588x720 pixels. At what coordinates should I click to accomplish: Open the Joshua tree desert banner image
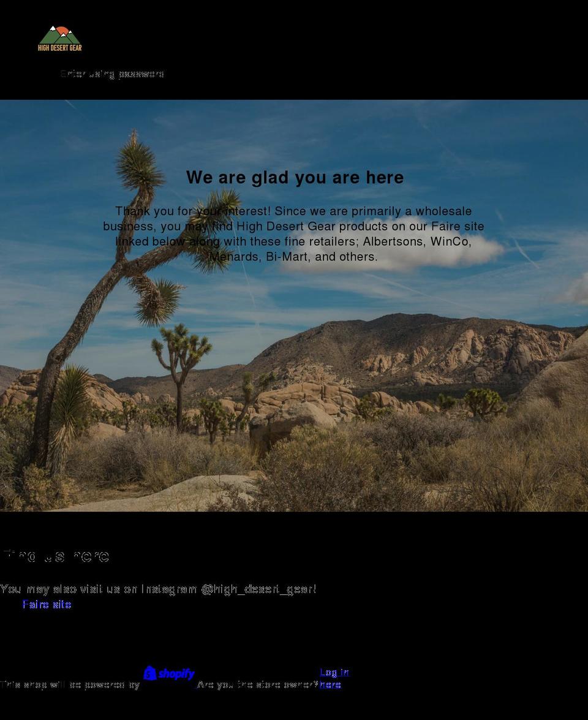[294, 305]
